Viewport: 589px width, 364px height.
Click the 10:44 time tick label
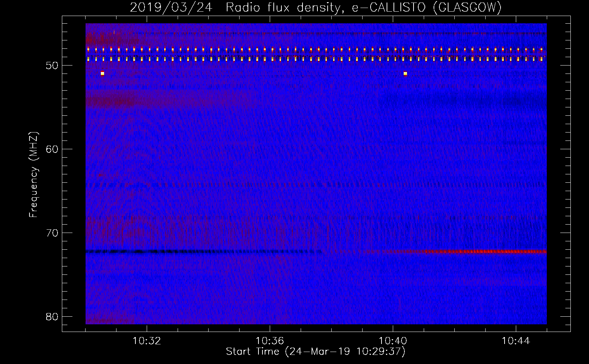pyautogui.click(x=516, y=341)
